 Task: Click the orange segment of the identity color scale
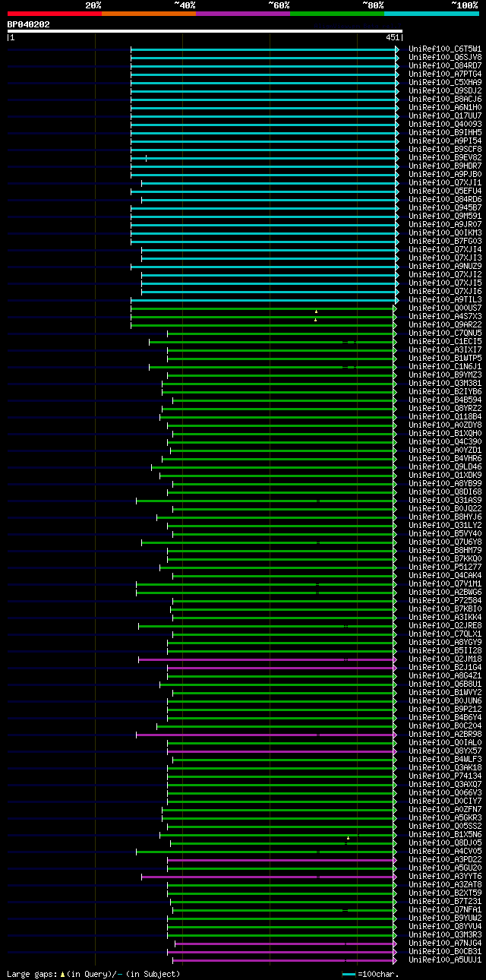coord(149,14)
